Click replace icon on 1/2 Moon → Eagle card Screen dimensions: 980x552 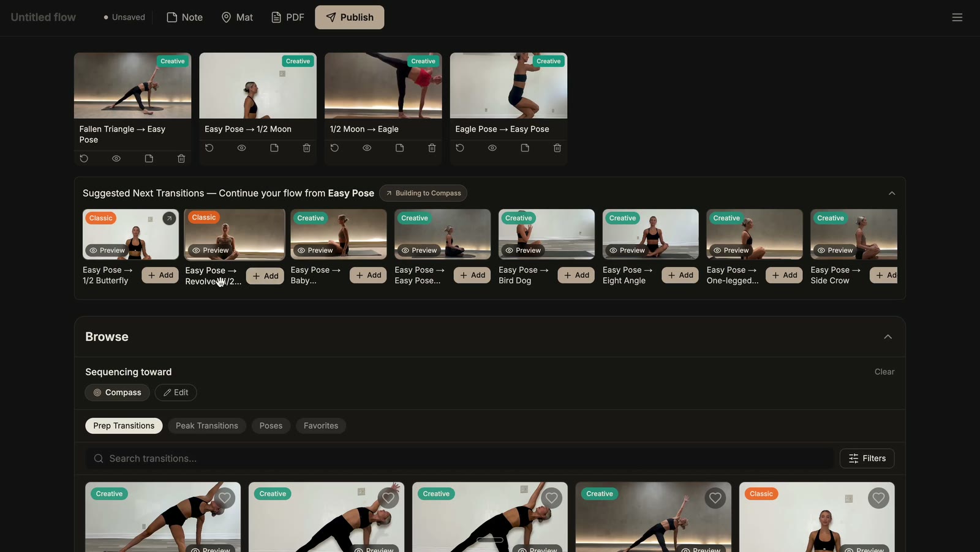[x=334, y=148]
